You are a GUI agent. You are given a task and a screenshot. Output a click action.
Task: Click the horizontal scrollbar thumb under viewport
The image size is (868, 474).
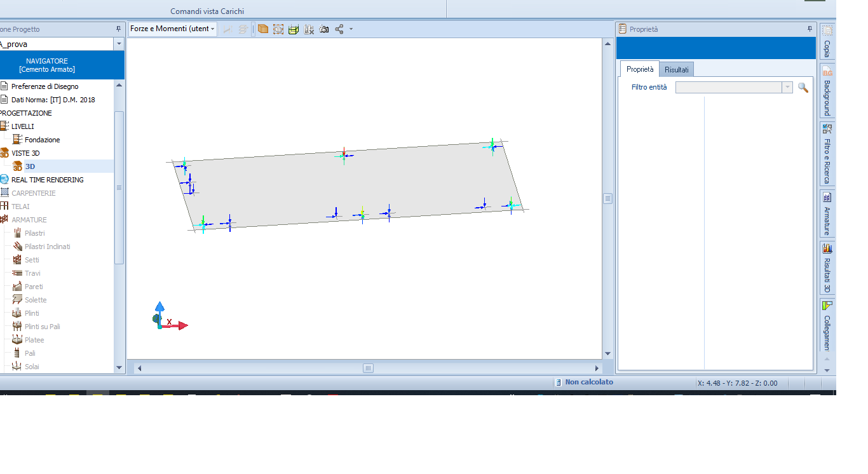click(x=368, y=368)
